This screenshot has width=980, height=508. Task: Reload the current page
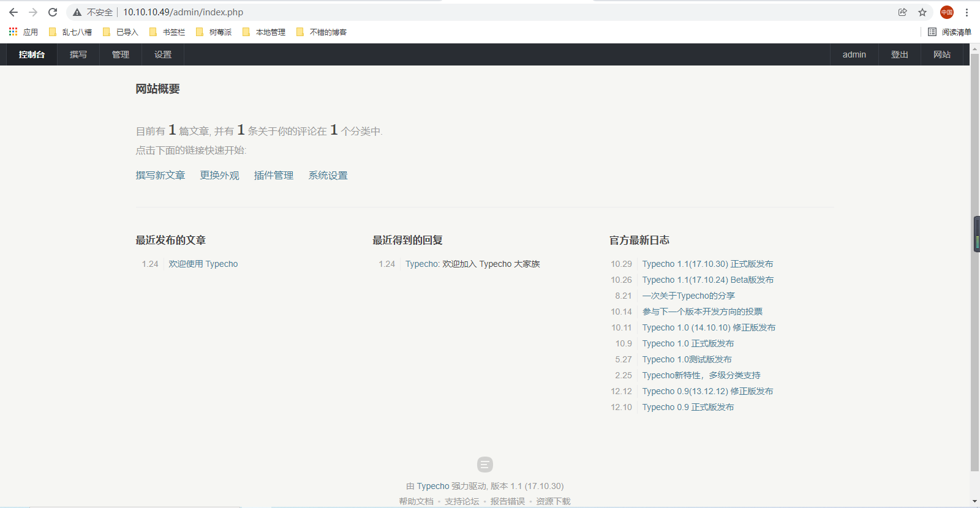pos(53,12)
